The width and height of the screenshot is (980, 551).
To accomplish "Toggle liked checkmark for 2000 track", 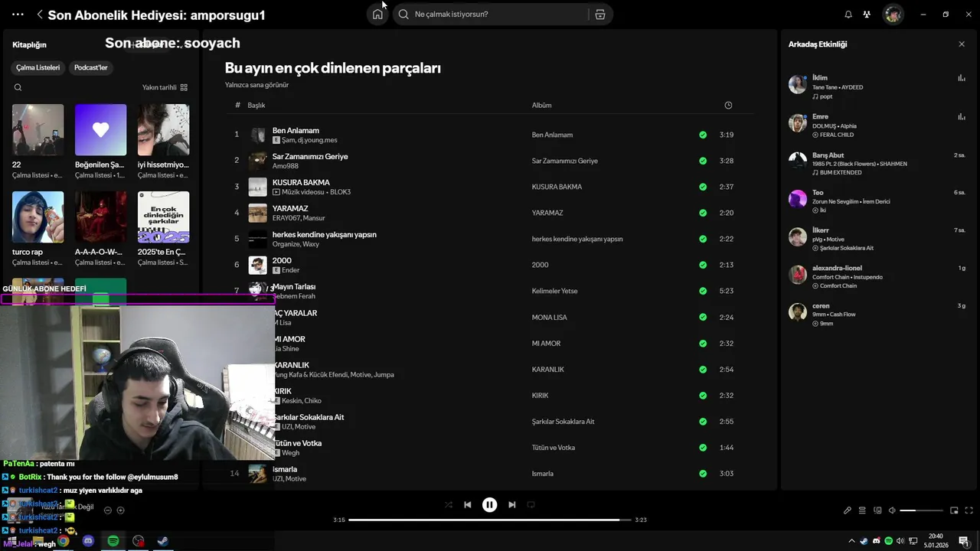I will click(703, 265).
